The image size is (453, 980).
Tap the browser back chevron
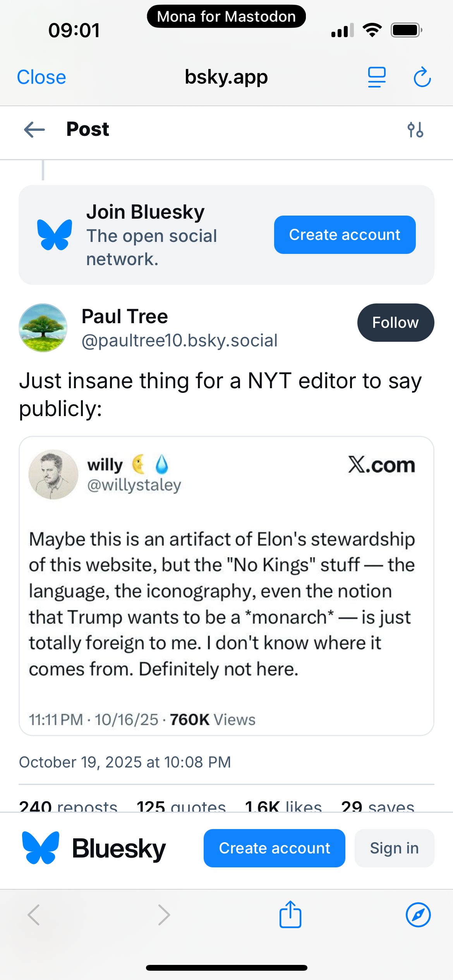point(34,915)
